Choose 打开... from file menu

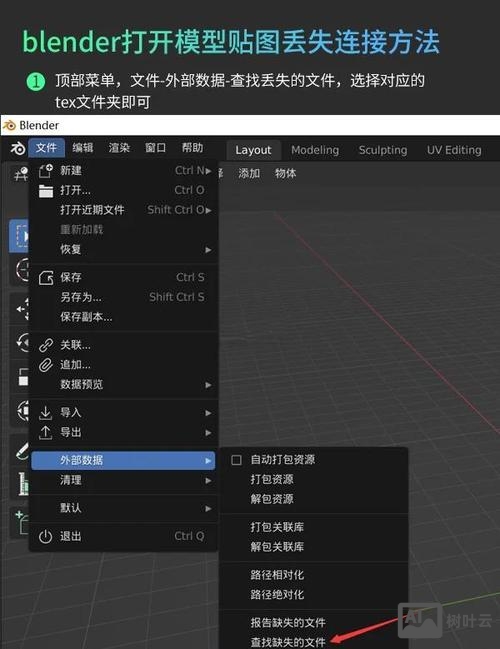[124, 190]
